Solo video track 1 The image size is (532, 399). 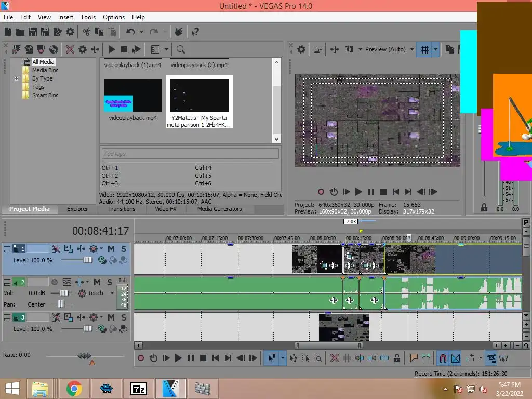pyautogui.click(x=124, y=249)
